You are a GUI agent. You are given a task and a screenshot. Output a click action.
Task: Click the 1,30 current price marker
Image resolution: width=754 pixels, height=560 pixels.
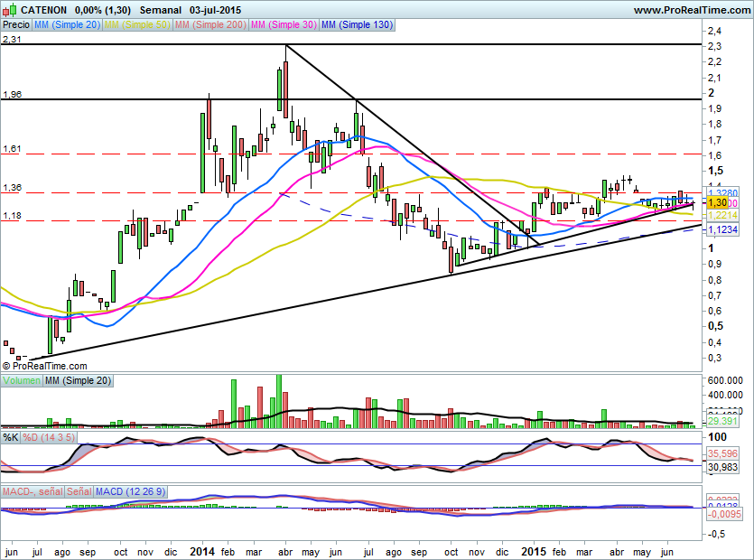(x=719, y=204)
